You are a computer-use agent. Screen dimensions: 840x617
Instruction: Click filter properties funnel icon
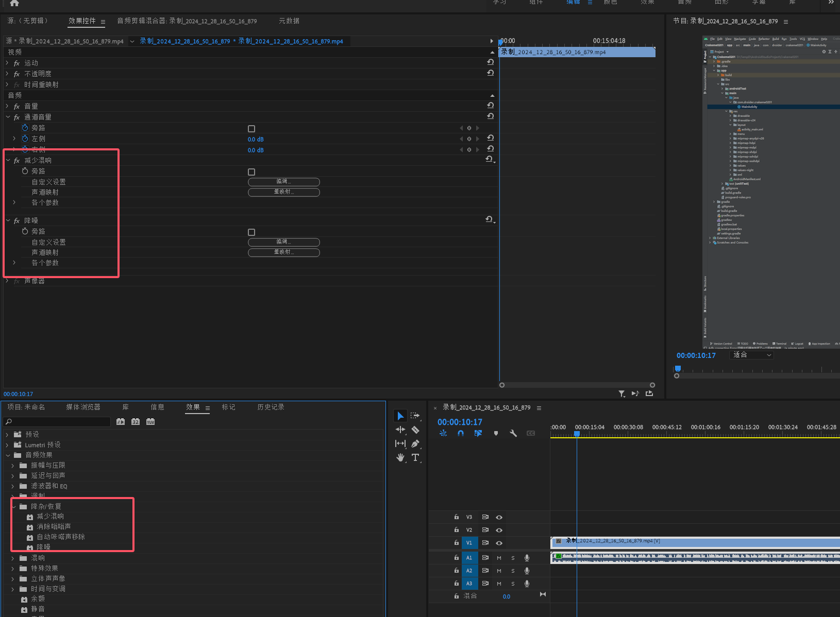pyautogui.click(x=622, y=393)
